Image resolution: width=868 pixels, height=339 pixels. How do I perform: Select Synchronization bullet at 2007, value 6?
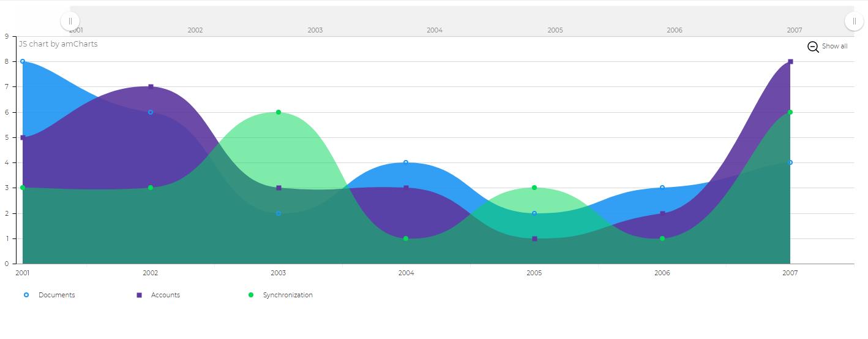click(790, 112)
